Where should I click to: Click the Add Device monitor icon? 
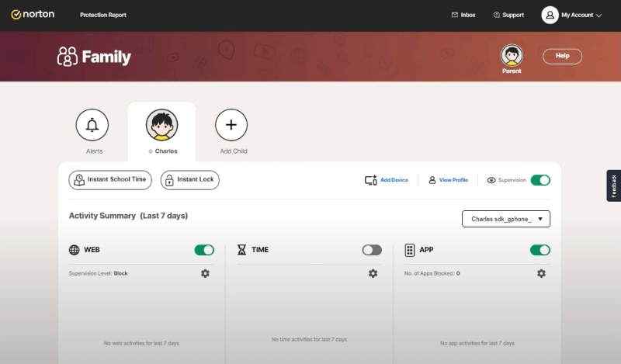click(x=371, y=180)
